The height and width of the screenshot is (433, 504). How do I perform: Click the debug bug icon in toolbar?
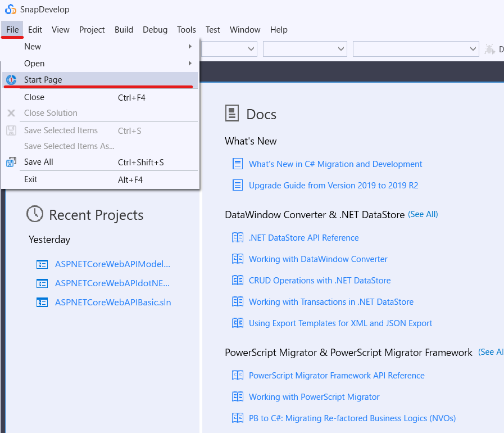(x=490, y=49)
